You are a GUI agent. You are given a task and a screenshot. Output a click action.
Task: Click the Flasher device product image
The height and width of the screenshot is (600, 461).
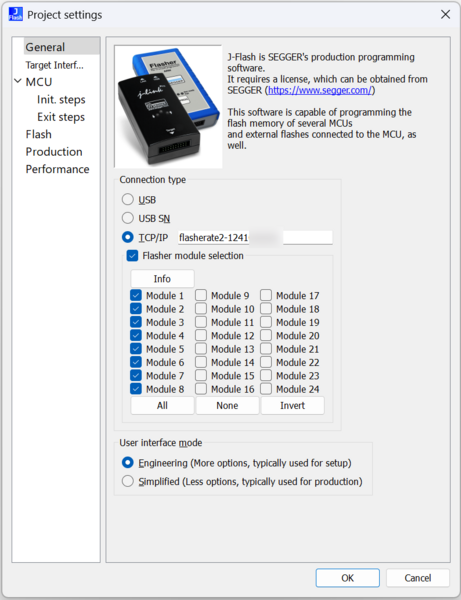coord(168,106)
